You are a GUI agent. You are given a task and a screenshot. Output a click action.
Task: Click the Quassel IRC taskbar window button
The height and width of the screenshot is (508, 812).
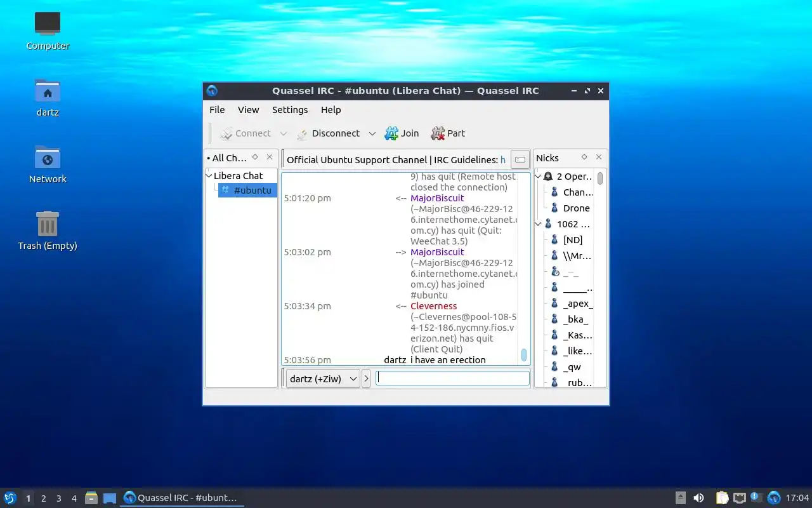(182, 498)
